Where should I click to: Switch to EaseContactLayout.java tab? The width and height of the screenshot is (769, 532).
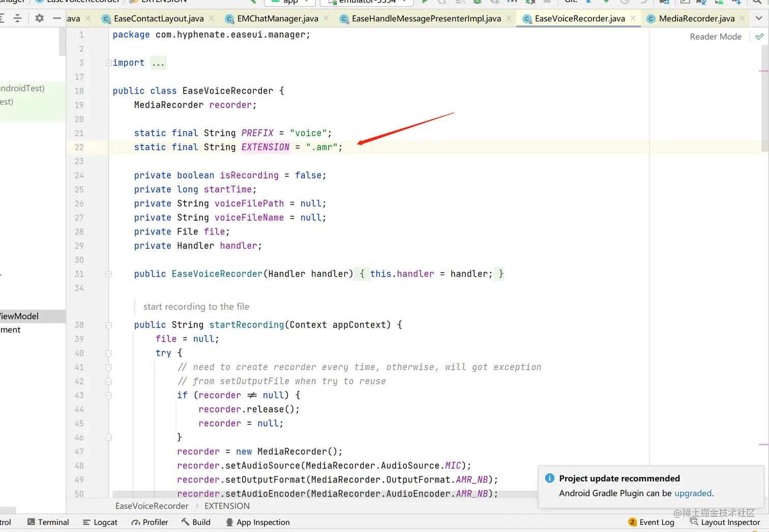(158, 18)
